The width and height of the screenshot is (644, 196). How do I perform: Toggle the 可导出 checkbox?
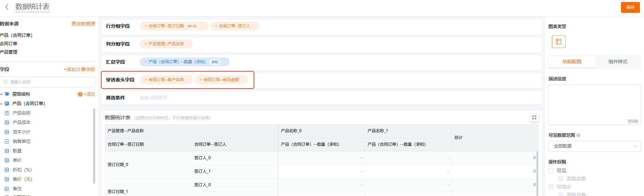pos(551,187)
